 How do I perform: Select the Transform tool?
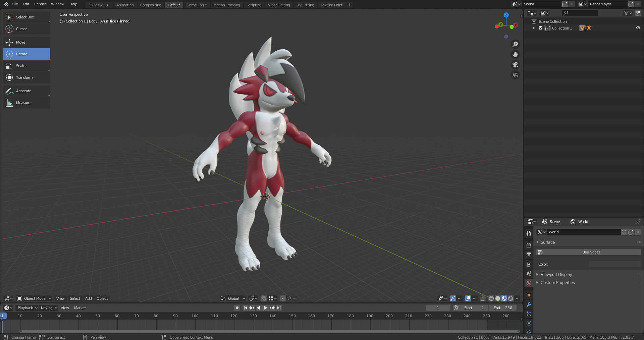(26, 77)
